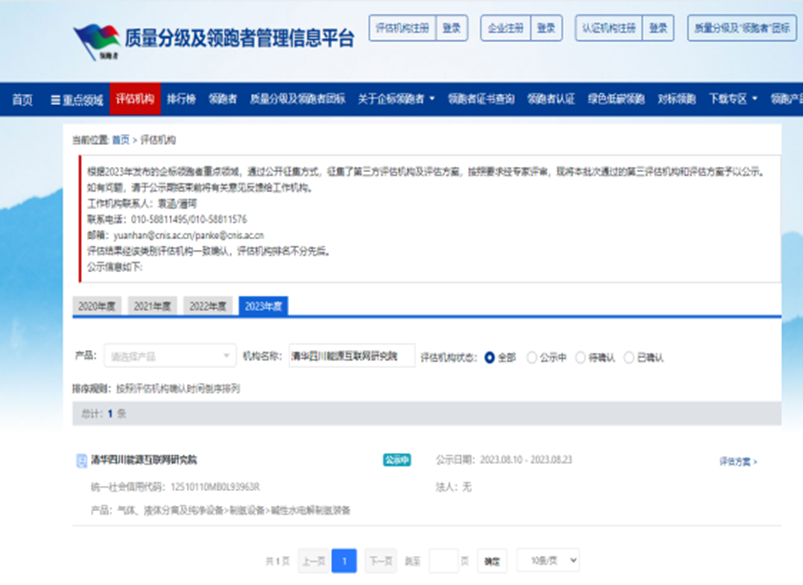803x585 pixels.
Task: Click the 首页 breadcrumb link
Action: click(121, 140)
